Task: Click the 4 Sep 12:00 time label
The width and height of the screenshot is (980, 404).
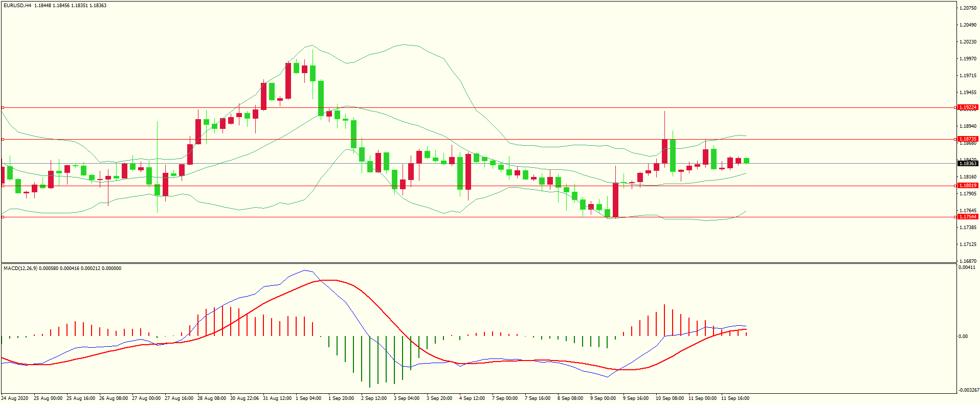Action: [x=472, y=398]
